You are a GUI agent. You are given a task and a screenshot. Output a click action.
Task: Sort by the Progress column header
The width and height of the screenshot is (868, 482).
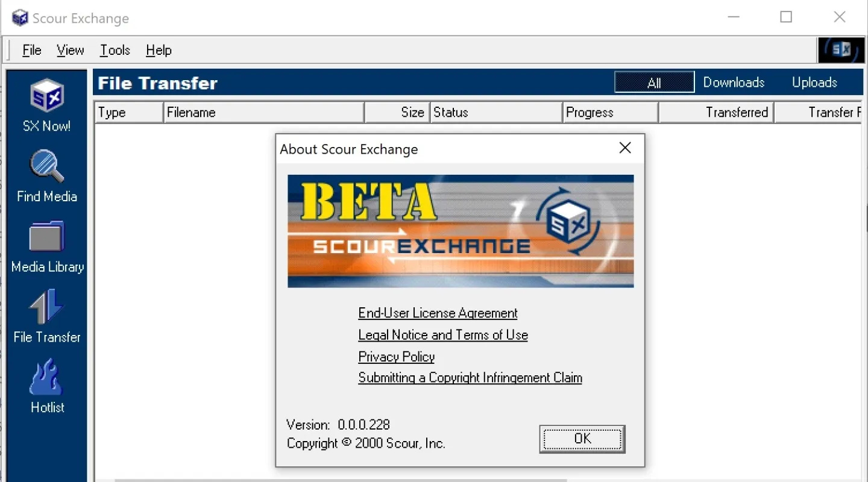click(611, 112)
